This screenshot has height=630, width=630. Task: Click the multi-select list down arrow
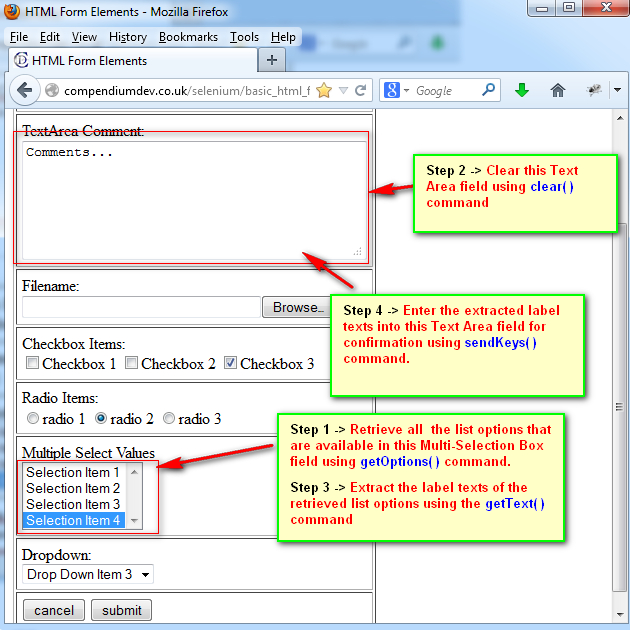(134, 521)
